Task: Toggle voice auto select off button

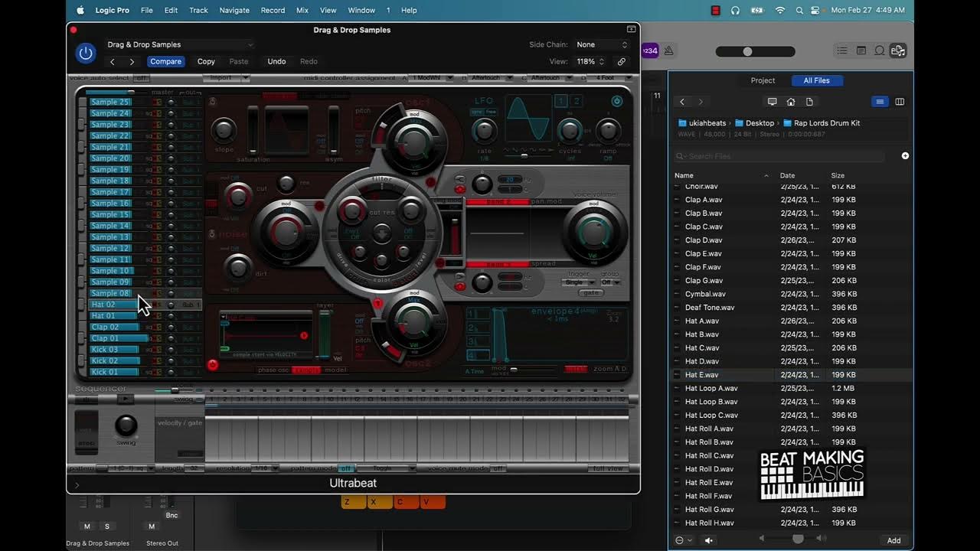Action: pos(141,78)
